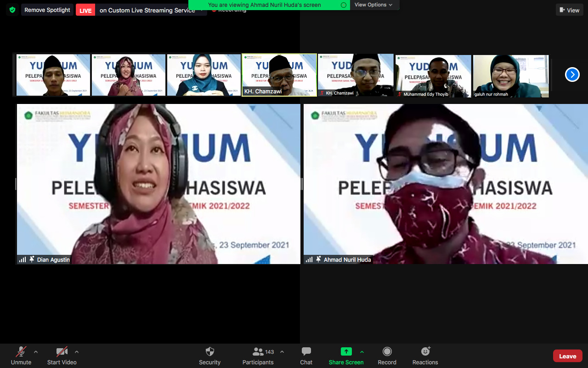
Task: Click the green encryption shield icon
Action: tap(12, 10)
